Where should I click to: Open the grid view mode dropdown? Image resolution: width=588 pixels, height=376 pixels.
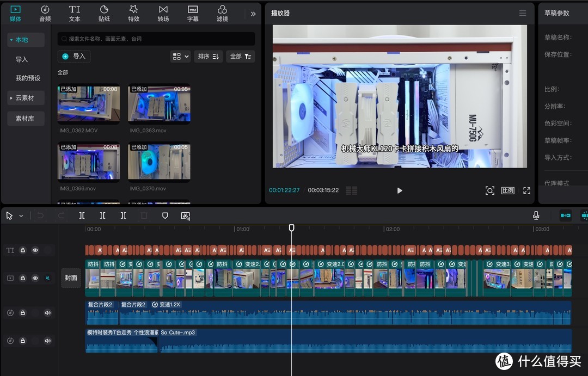tap(181, 56)
